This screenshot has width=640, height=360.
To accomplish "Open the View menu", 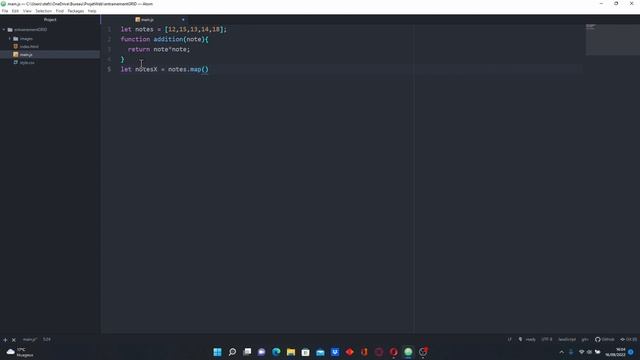I will 27,11.
